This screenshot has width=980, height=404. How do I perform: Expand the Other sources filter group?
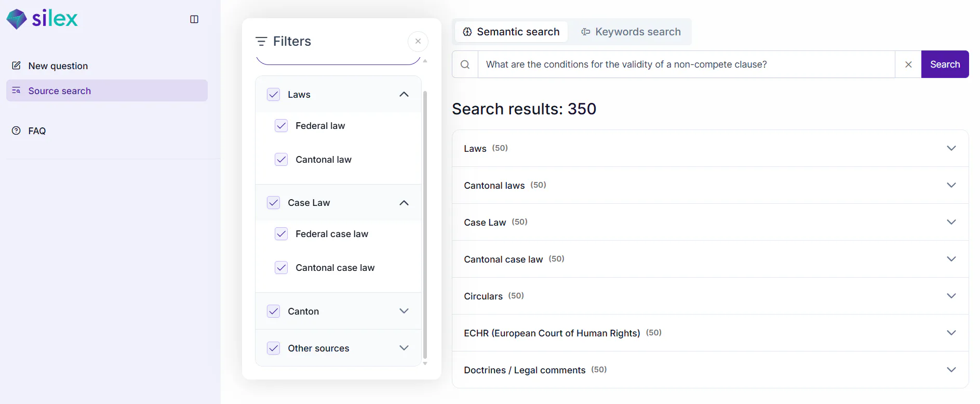click(404, 348)
